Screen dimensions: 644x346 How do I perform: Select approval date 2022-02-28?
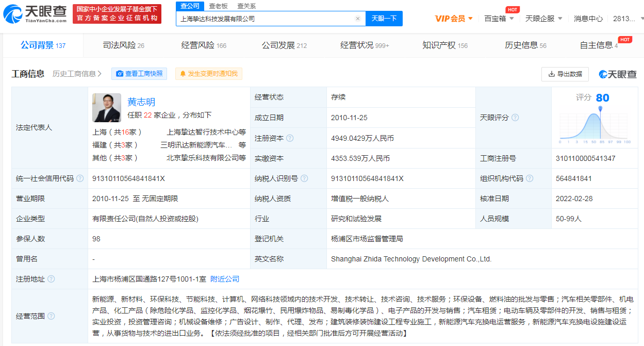pyautogui.click(x=574, y=199)
